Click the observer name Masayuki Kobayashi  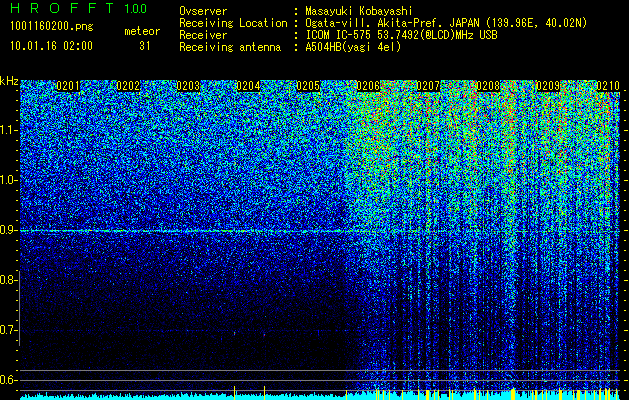pos(359,11)
